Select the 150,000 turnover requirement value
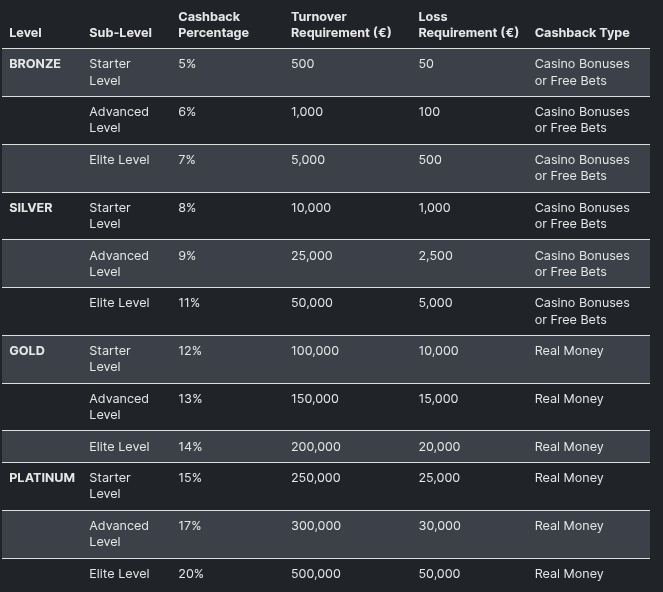663x592 pixels. 315,399
